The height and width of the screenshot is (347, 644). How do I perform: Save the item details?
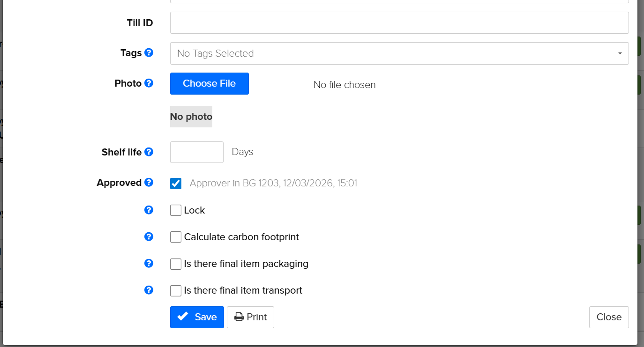point(197,317)
